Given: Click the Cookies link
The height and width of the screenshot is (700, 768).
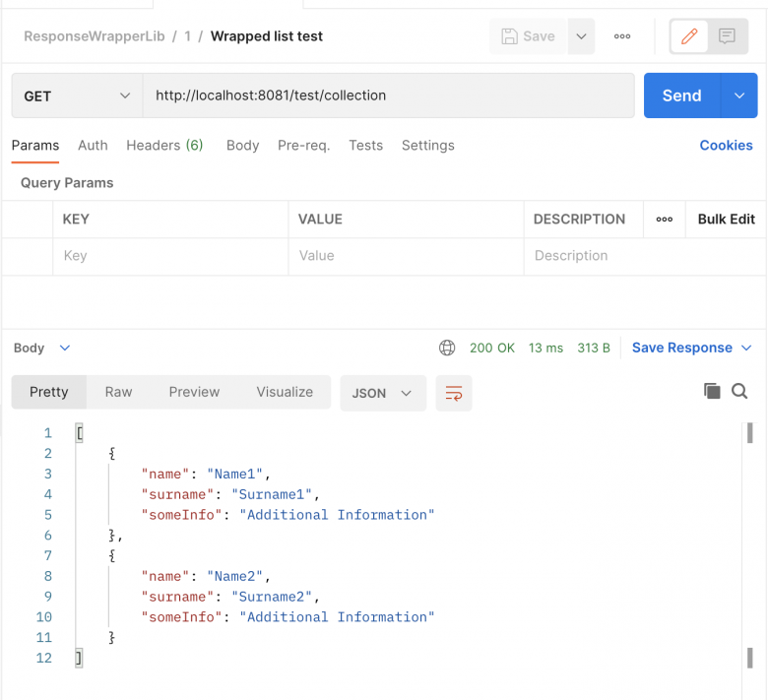Looking at the screenshot, I should [x=726, y=146].
